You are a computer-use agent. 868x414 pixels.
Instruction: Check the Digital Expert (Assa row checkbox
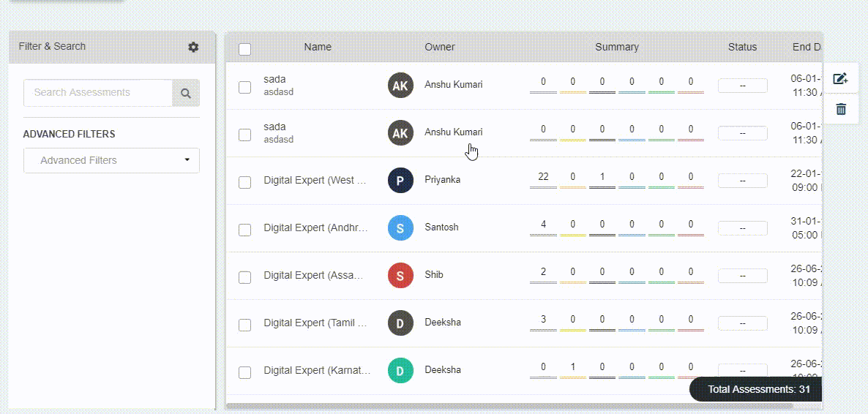(x=244, y=277)
